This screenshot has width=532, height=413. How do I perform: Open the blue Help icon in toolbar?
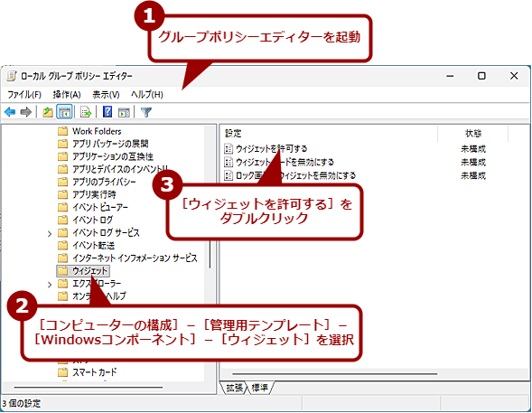[x=107, y=112]
